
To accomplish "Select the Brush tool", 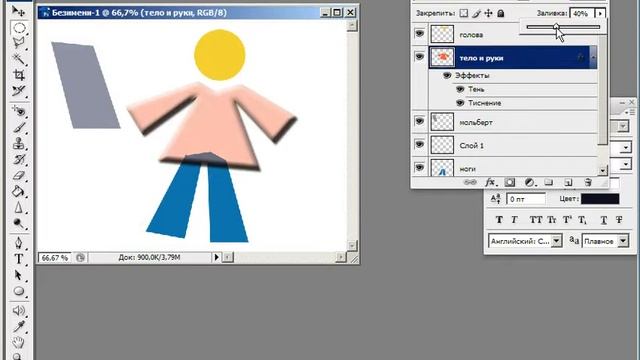I will tap(19, 127).
